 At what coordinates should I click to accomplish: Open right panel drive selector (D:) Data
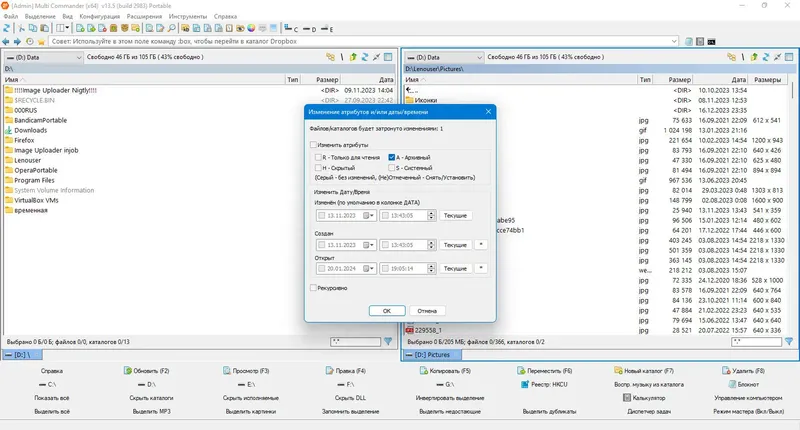[x=444, y=57]
